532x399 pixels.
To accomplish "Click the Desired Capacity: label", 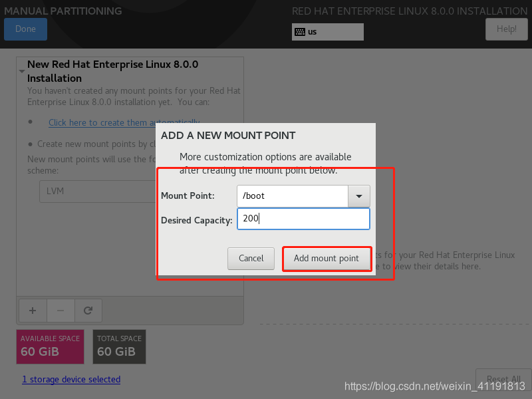I will coord(196,221).
